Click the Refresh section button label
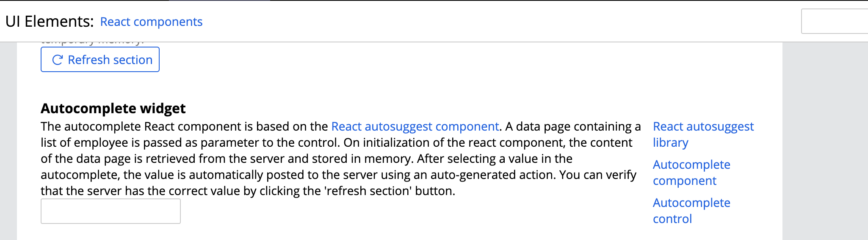This screenshot has height=240, width=868. coord(110,60)
